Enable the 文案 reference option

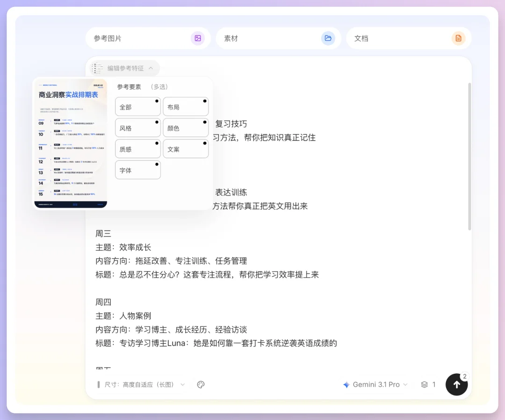pyautogui.click(x=186, y=148)
